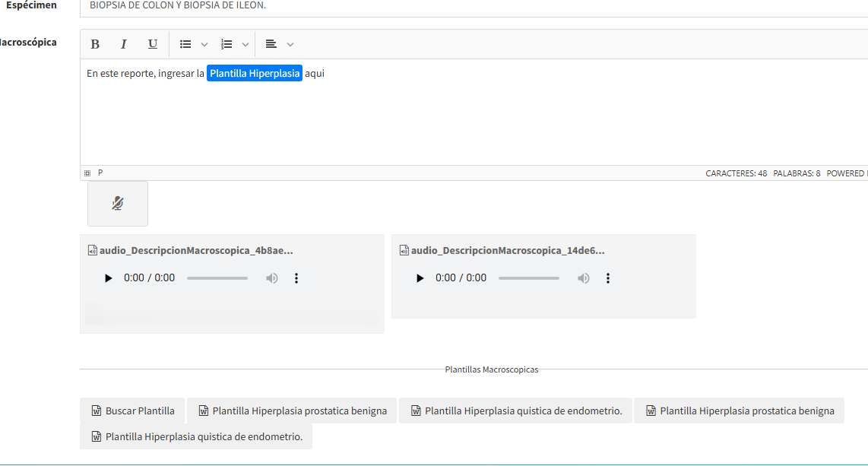Image resolution: width=868 pixels, height=466 pixels.
Task: Toggle underline formatting in editor toolbar
Action: [153, 44]
